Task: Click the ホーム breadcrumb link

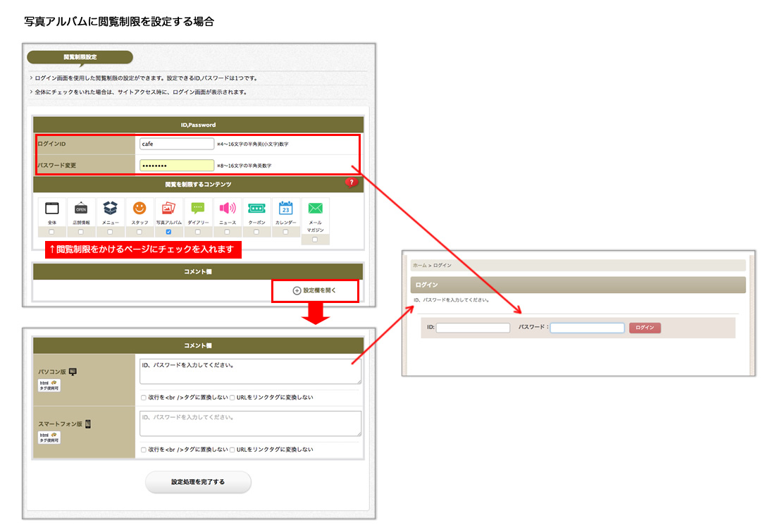Action: click(x=420, y=266)
